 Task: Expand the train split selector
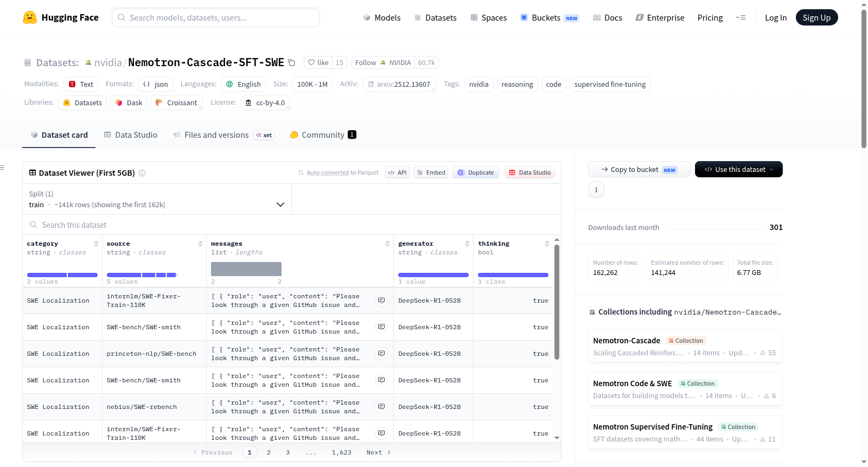(x=157, y=199)
